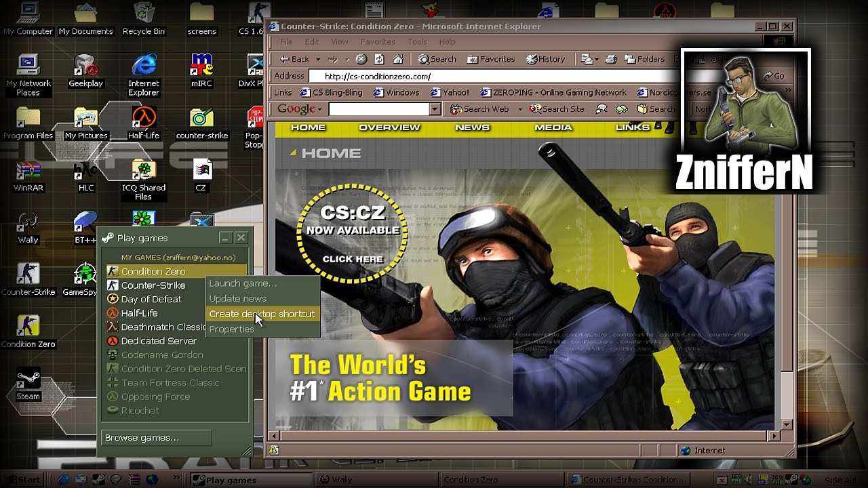
Task: Expand the Search Web dropdown arrow
Action: click(x=520, y=109)
